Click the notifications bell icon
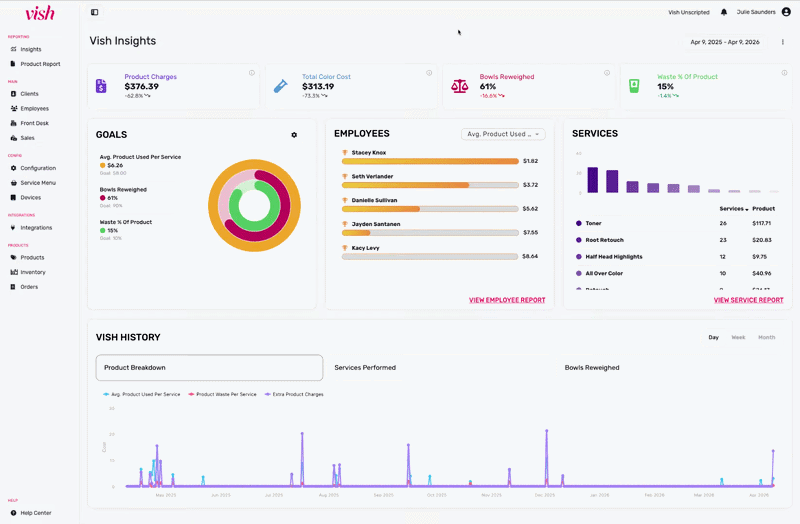This screenshot has height=524, width=800. (724, 12)
